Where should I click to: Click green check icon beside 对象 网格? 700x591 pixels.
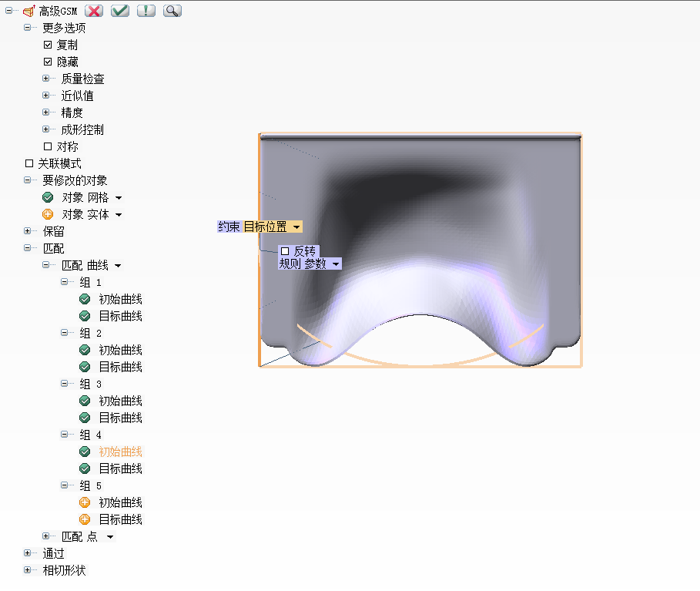[x=48, y=197]
